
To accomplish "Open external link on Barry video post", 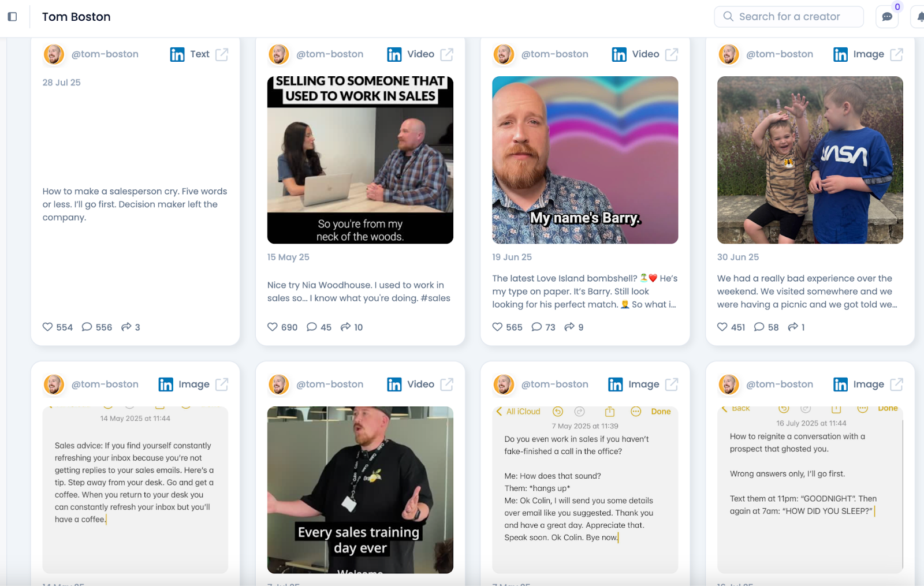I will [x=672, y=54].
